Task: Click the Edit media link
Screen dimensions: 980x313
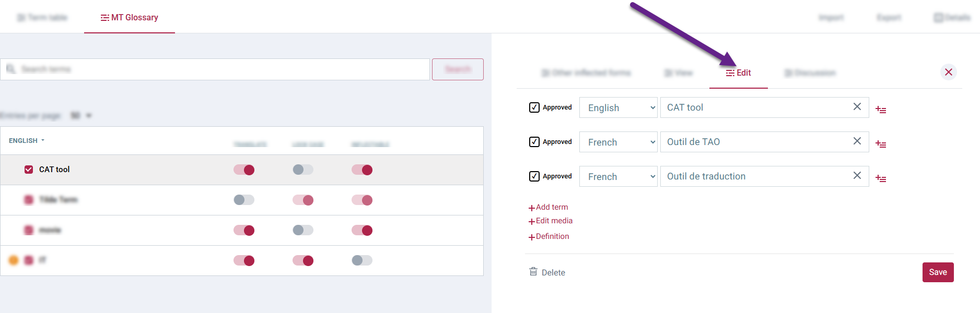Action: [x=554, y=221]
